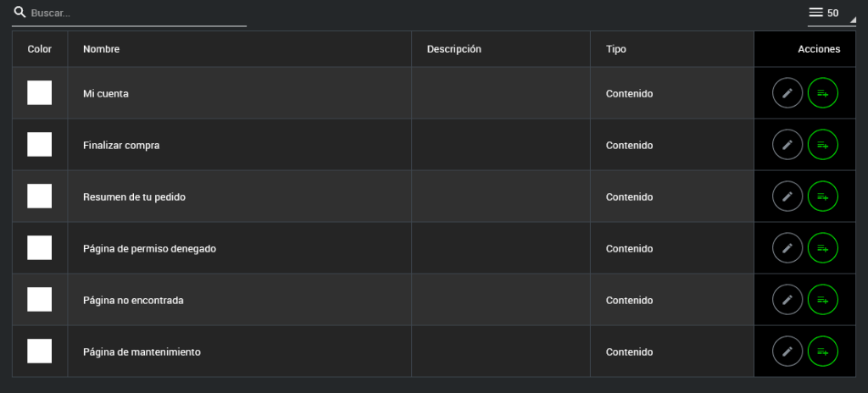Click the Color column header

[x=40, y=49]
